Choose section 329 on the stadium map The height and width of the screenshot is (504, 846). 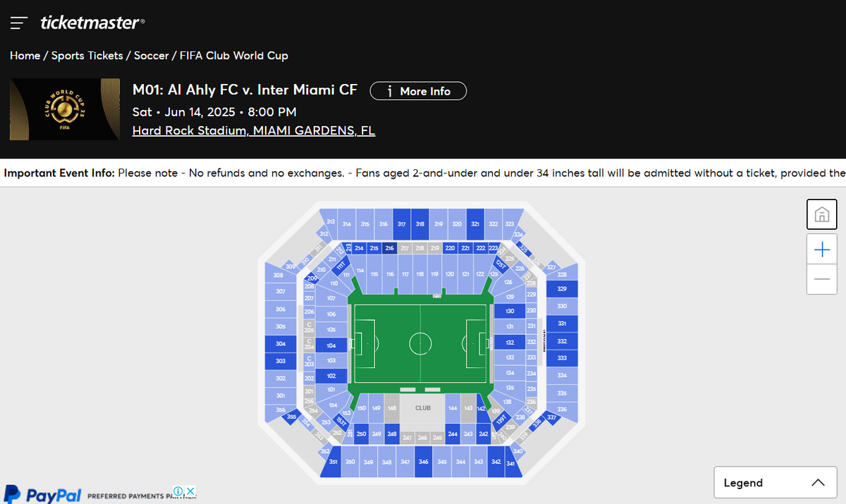coord(562,289)
